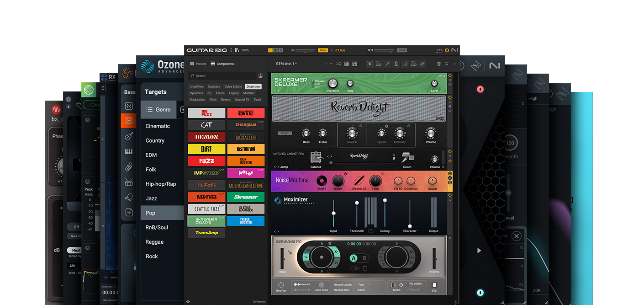The width and height of the screenshot is (644, 305).
Task: Choose the Treble Booster component
Action: (246, 221)
